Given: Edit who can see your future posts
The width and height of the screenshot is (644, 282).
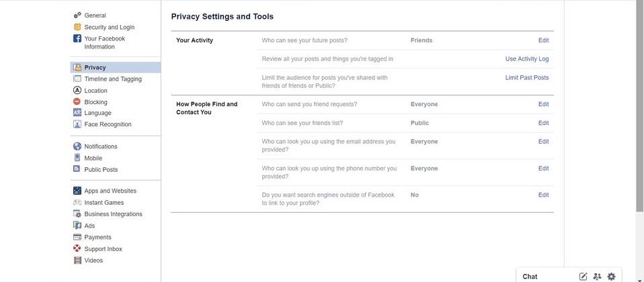Looking at the screenshot, I should point(543,40).
